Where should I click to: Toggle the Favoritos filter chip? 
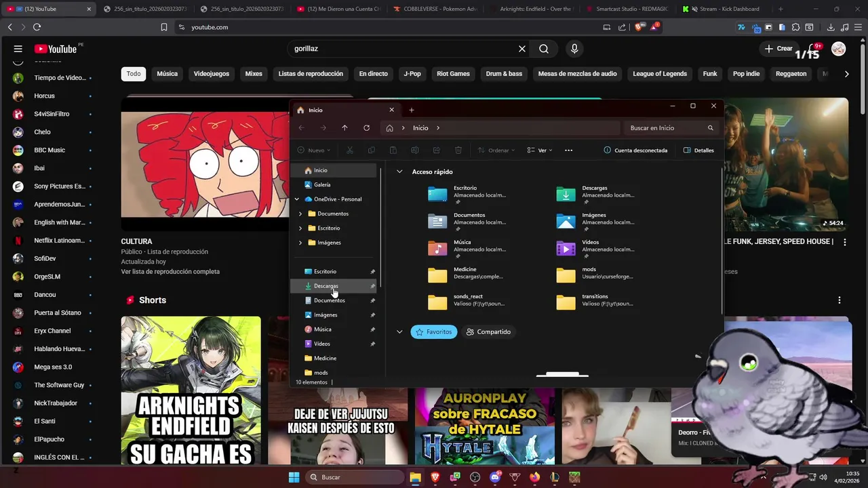434,332
